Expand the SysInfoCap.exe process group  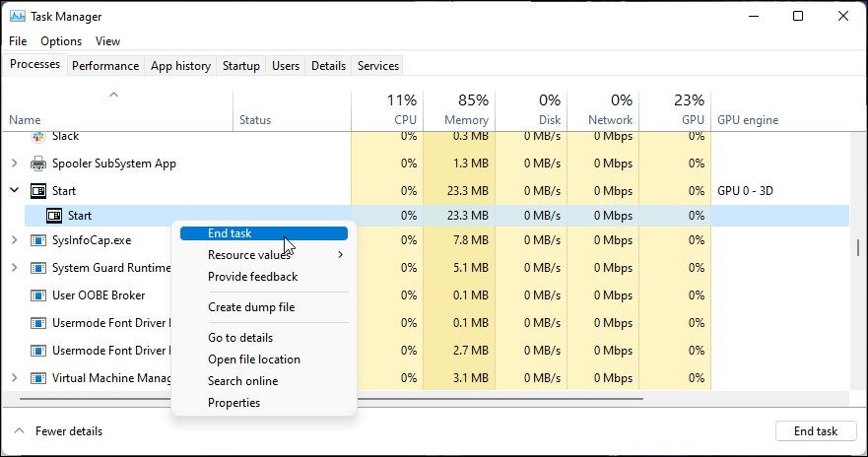coord(15,240)
